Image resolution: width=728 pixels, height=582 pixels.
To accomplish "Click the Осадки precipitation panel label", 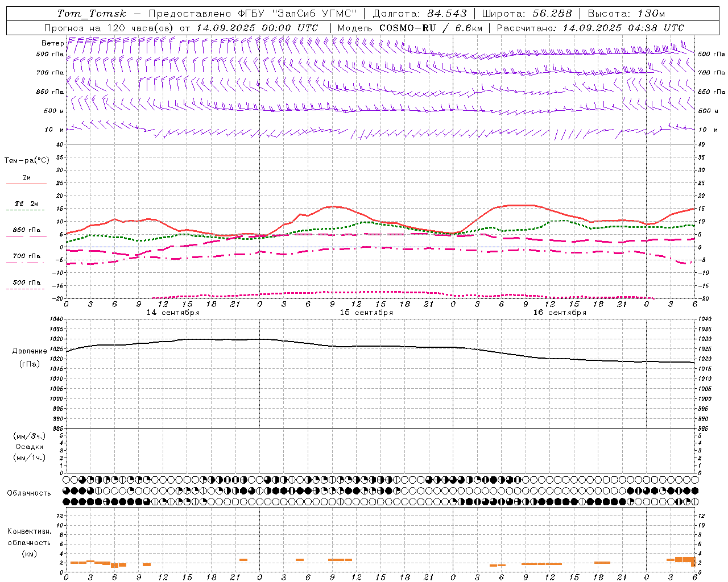I will coord(30,447).
